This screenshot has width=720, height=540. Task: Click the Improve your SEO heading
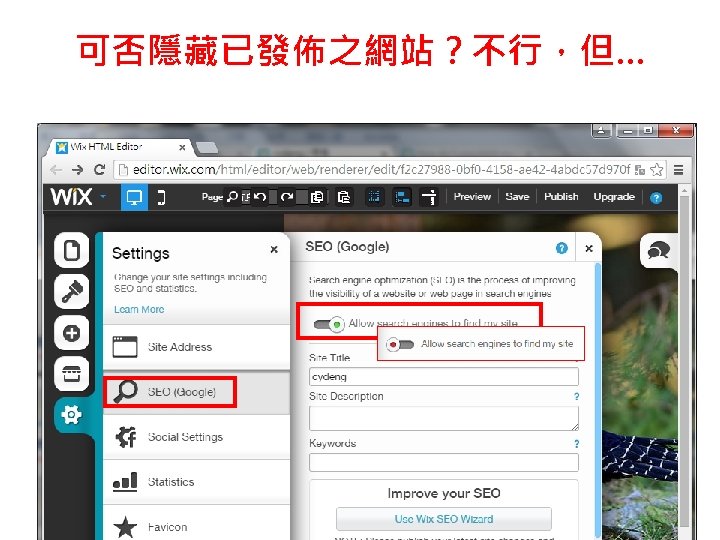(x=444, y=493)
